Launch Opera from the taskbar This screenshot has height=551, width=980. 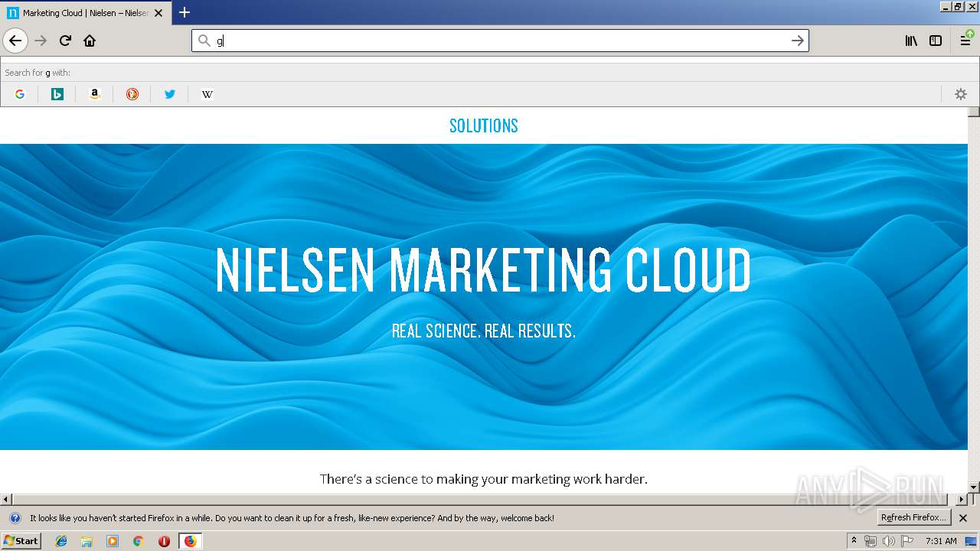pyautogui.click(x=164, y=541)
